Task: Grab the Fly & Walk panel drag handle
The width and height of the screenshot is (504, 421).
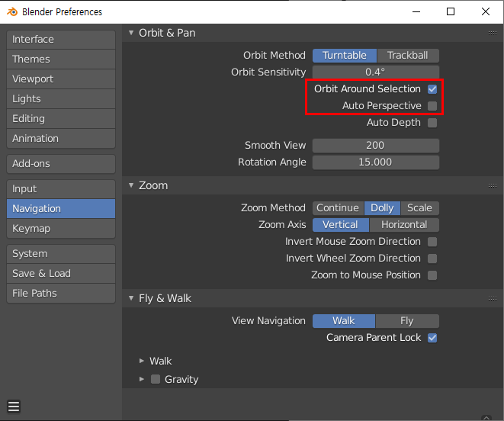Action: pyautogui.click(x=492, y=298)
